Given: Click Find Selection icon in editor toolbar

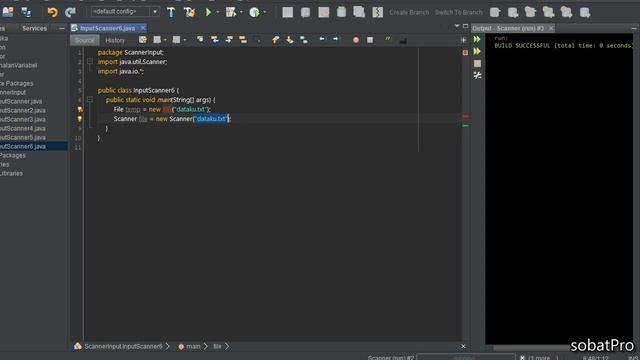Looking at the screenshot, I should coord(200,40).
